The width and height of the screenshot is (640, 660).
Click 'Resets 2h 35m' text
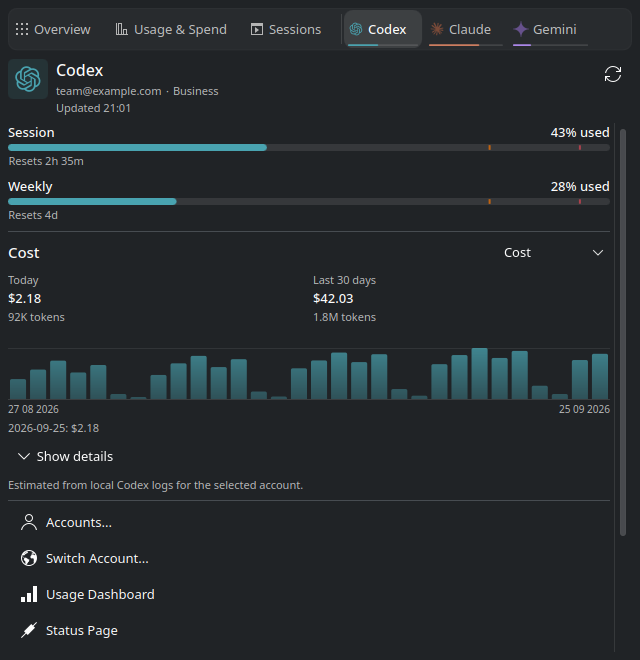46,161
